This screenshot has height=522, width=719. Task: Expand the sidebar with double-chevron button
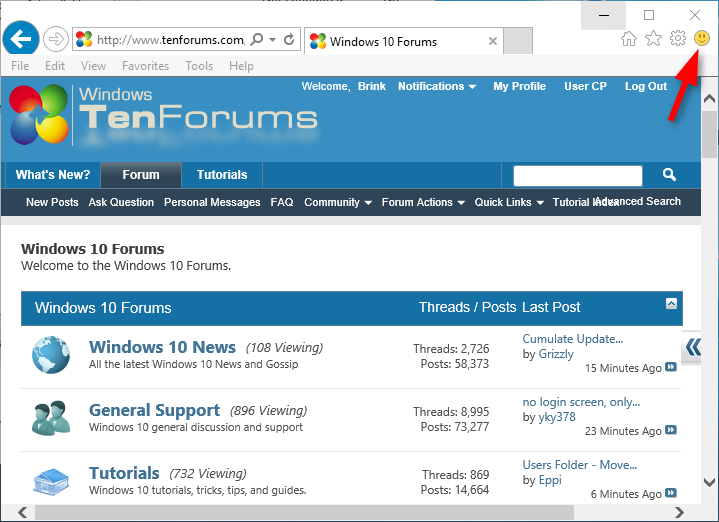[x=692, y=347]
